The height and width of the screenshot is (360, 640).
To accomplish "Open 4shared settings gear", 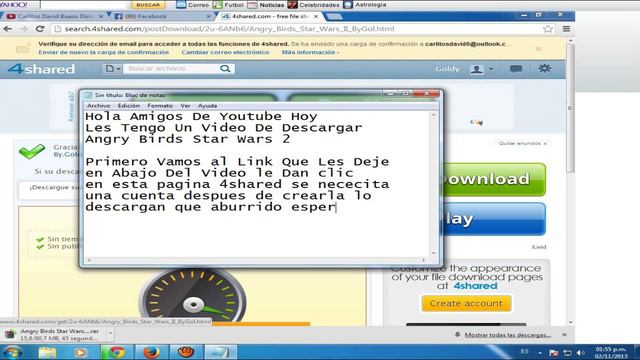I will [x=544, y=69].
